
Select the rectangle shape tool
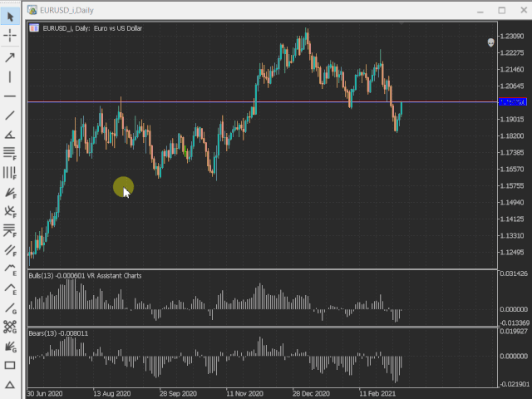[10, 365]
